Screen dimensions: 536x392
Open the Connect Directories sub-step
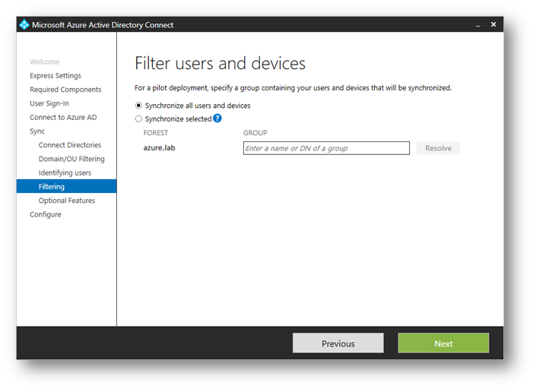(69, 145)
